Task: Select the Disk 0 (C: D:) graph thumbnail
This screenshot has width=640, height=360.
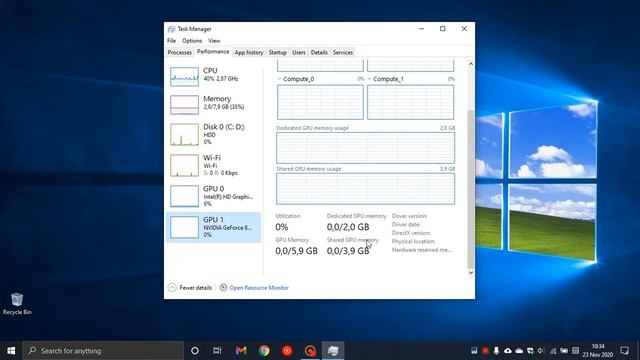Action: tap(184, 135)
